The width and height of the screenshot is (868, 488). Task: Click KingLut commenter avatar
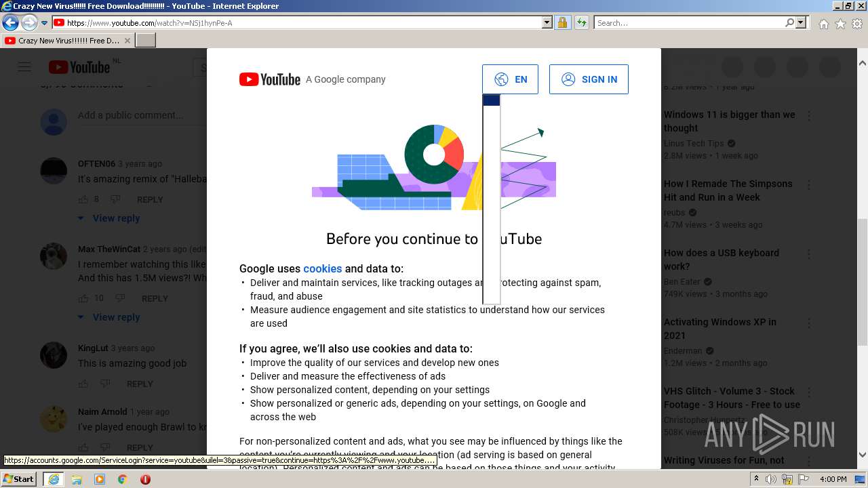(54, 355)
